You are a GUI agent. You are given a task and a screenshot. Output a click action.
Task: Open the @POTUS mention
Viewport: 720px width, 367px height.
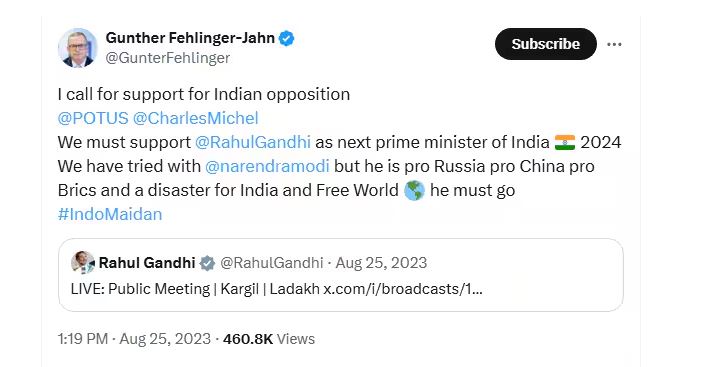point(93,118)
